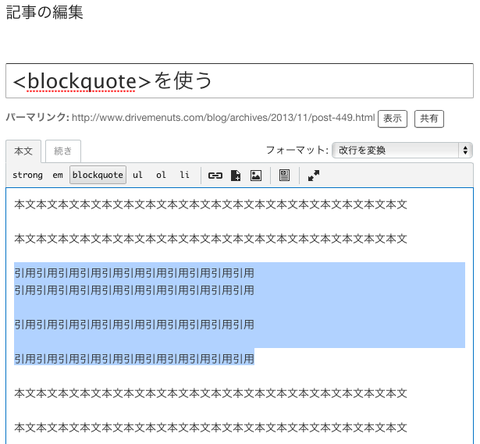
Task: Insert li list item tag
Action: click(184, 175)
